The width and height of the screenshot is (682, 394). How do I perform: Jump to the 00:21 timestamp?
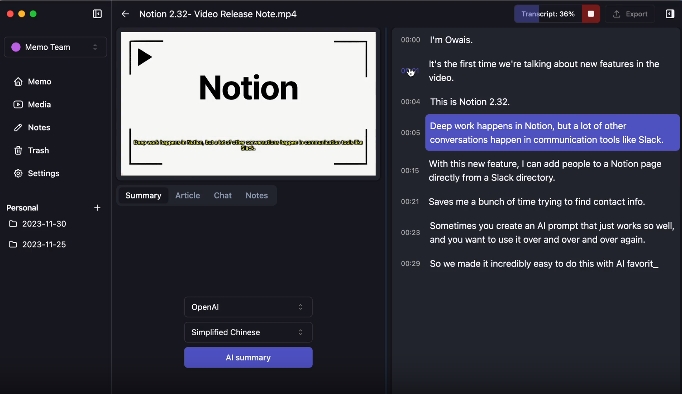click(x=410, y=202)
